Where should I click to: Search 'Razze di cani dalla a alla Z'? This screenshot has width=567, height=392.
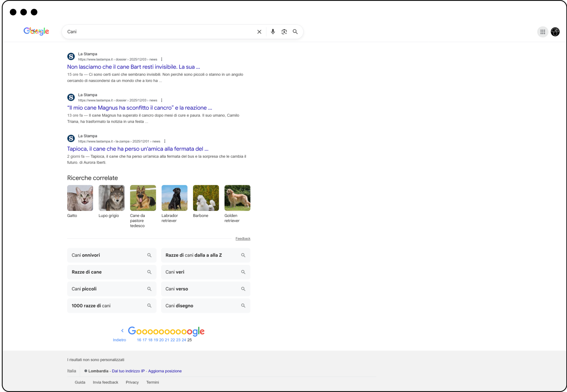coord(206,255)
